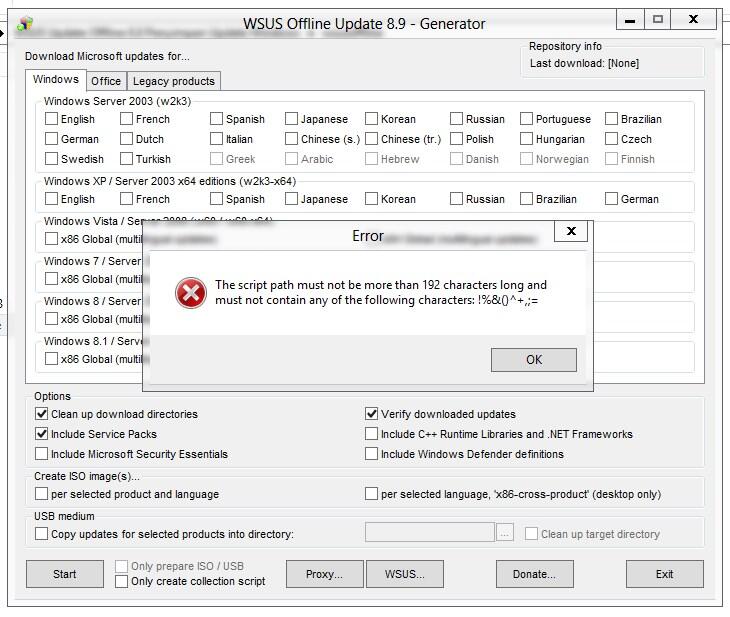Tick Japanese under Windows Server 2003
The image size is (730, 617).
[291, 119]
